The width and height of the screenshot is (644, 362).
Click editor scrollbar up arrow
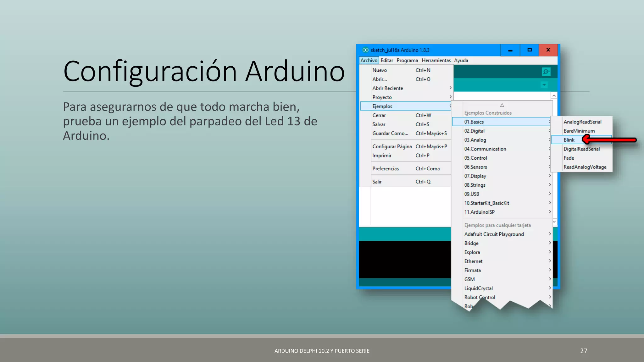(x=554, y=96)
